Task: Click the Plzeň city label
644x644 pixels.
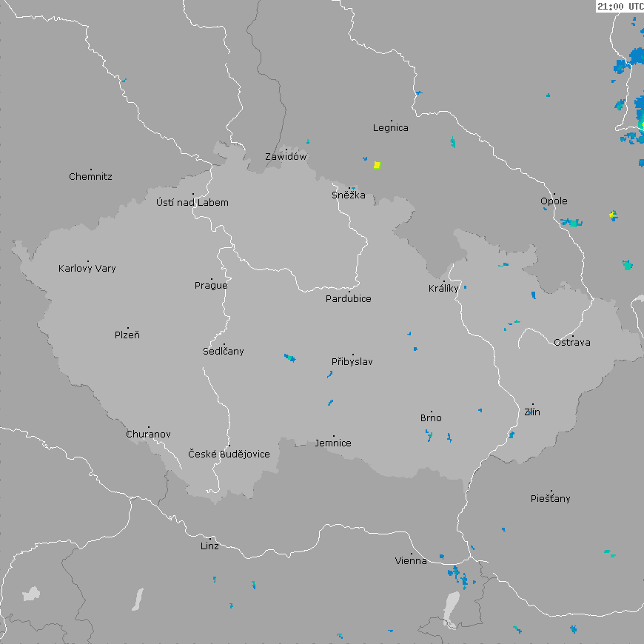Action: pos(127,335)
